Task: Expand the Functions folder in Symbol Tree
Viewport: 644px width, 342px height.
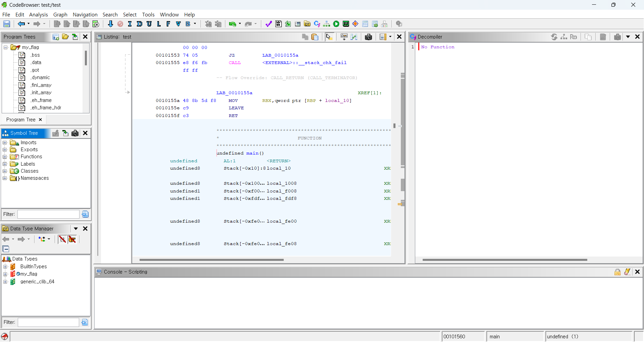Action: pos(5,157)
